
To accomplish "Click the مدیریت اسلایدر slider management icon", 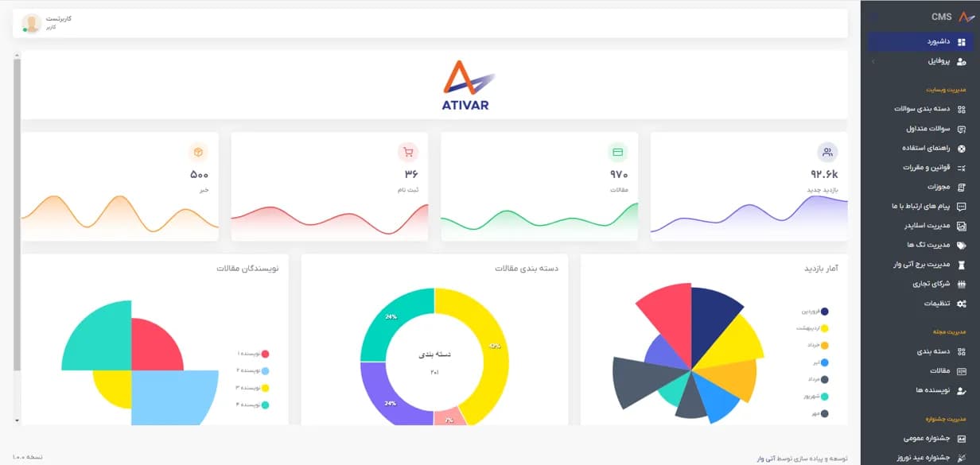I will click(x=962, y=226).
